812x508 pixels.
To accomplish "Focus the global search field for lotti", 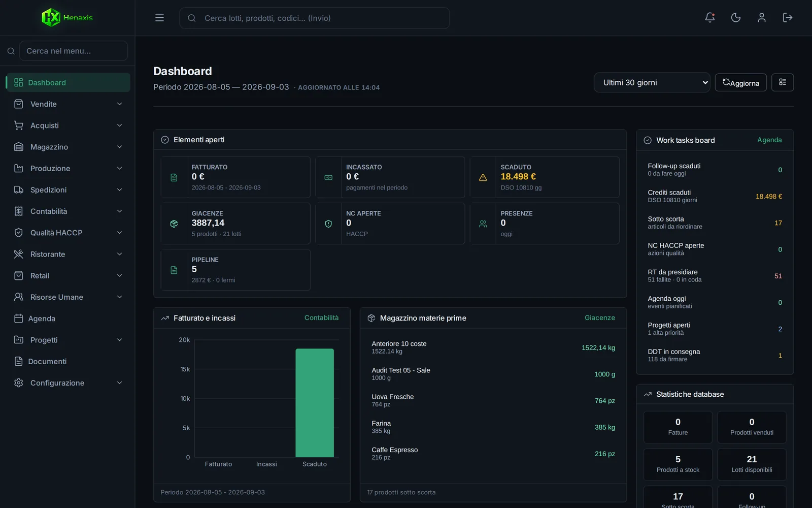I will (315, 18).
